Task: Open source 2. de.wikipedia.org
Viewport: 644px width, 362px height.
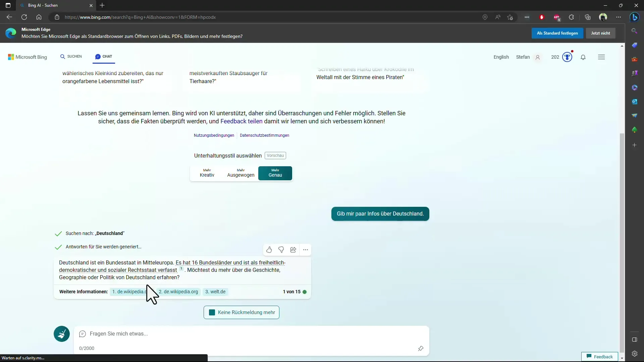Action: click(x=178, y=292)
